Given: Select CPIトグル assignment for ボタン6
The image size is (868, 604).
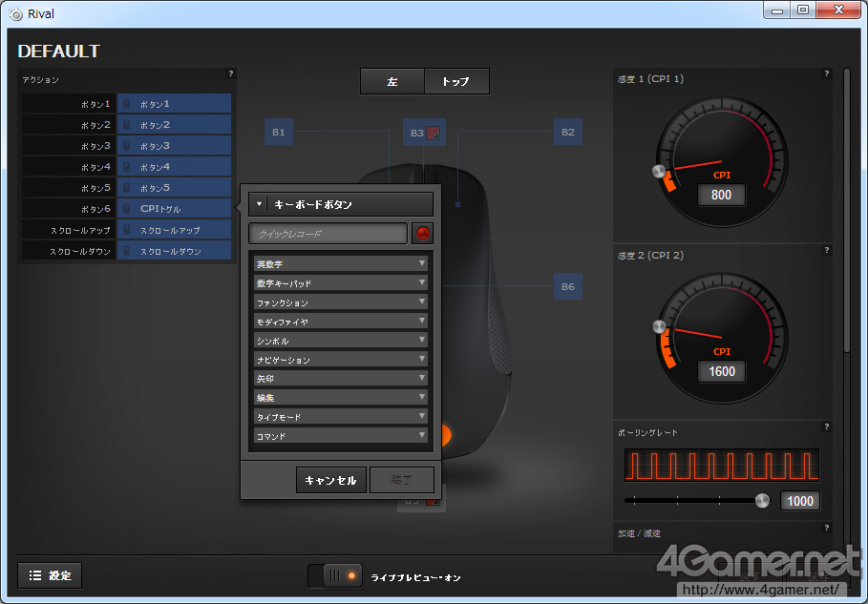Looking at the screenshot, I should click(x=175, y=209).
